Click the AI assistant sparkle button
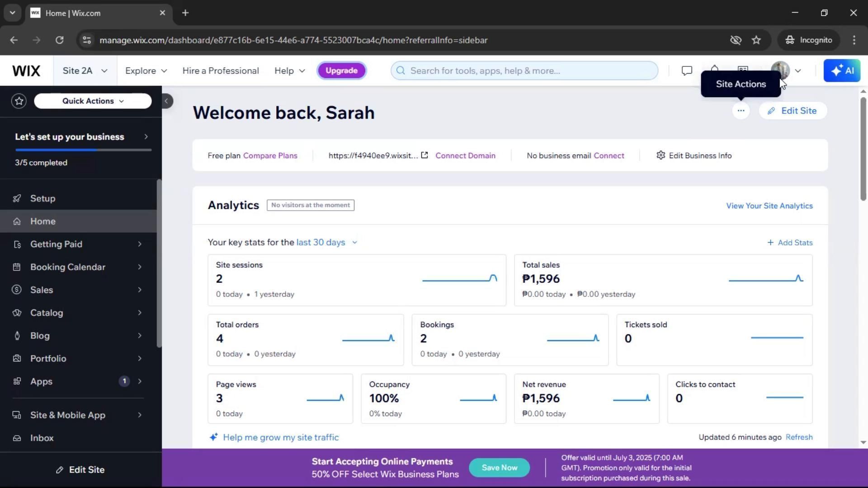This screenshot has width=868, height=488. click(x=842, y=70)
